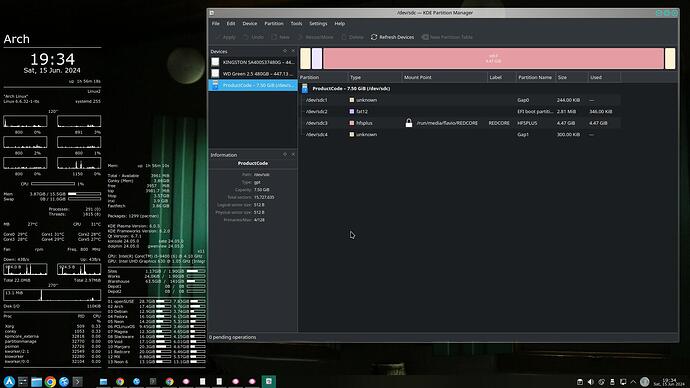The image size is (690, 388).
Task: Select the /dev/sdc3 partition row
Action: coord(460,123)
